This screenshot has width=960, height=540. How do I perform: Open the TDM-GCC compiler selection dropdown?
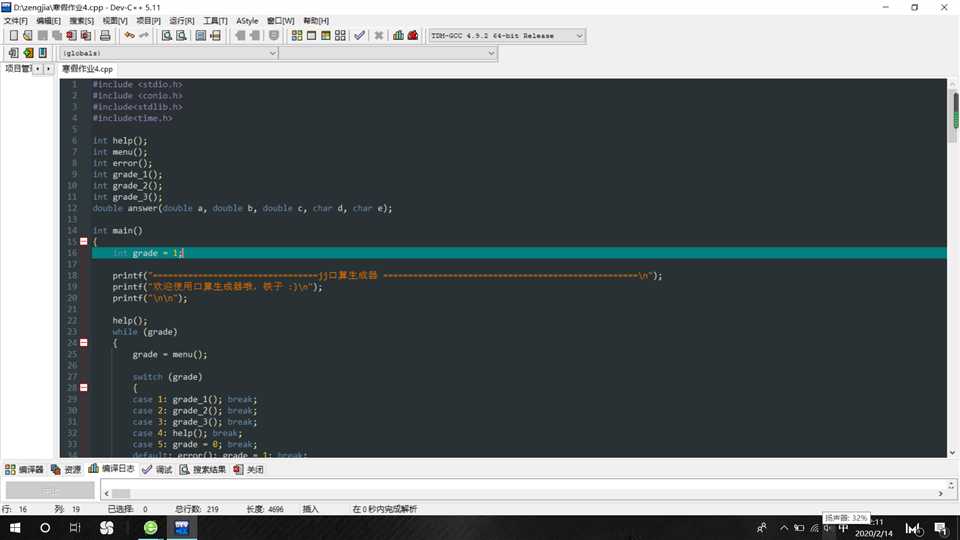pos(506,36)
